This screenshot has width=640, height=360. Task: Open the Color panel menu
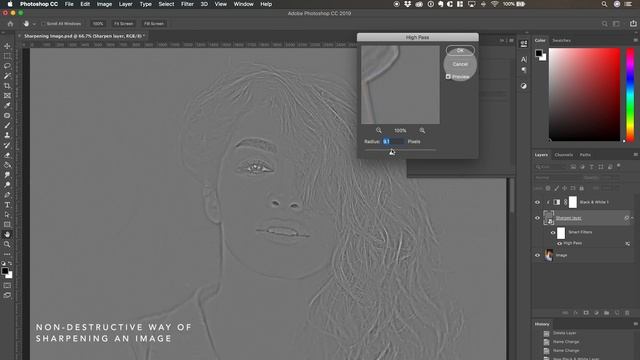635,40
